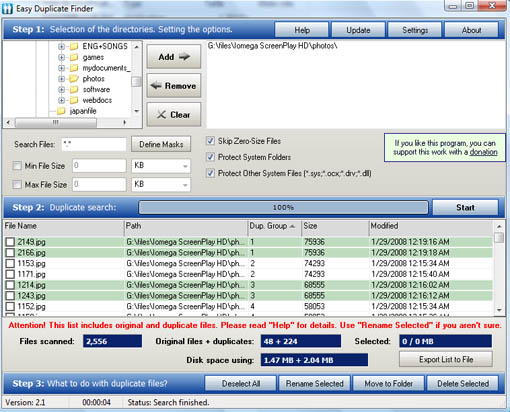Click the Search Files mask input

click(x=94, y=144)
